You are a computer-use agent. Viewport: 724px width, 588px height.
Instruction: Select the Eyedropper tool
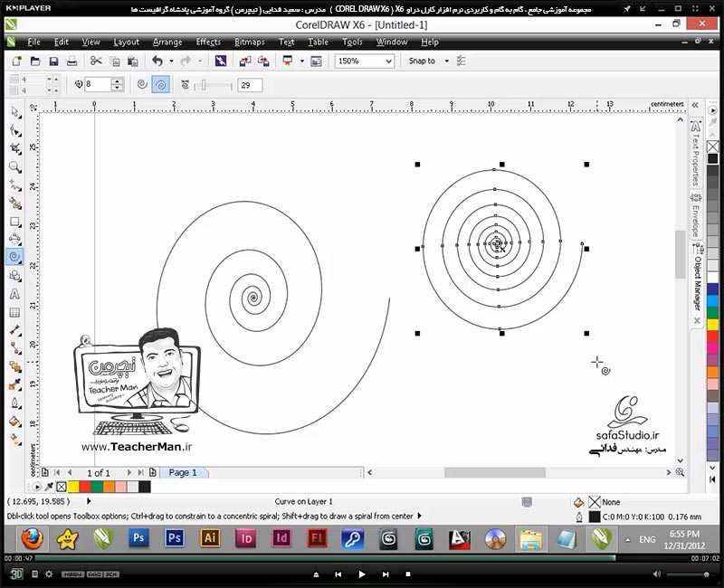point(14,384)
